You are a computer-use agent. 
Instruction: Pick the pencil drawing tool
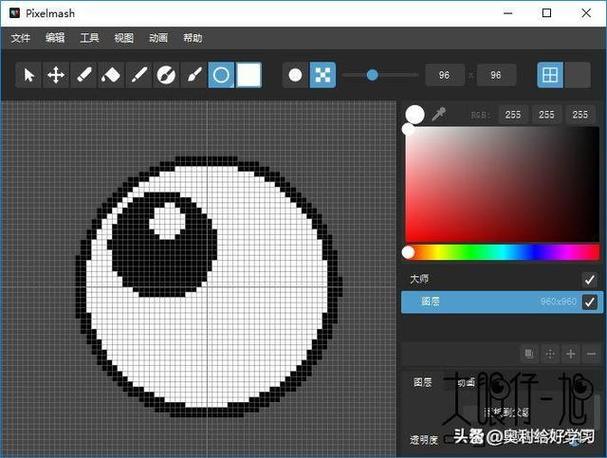(84, 75)
